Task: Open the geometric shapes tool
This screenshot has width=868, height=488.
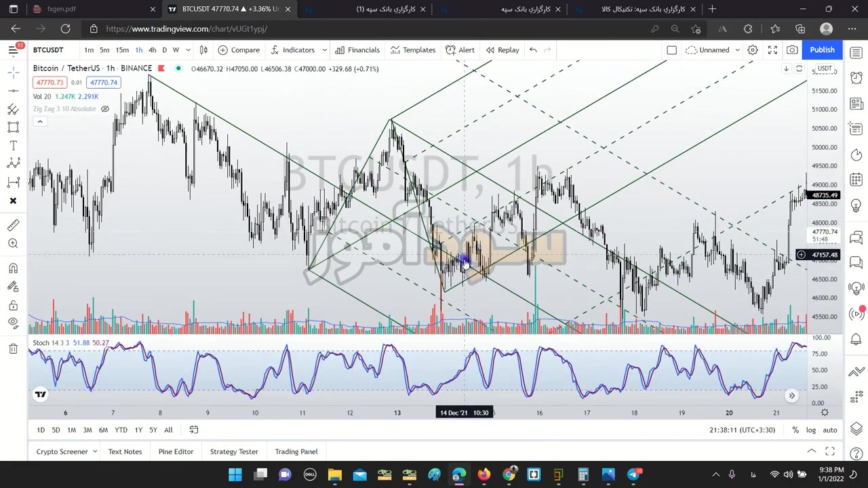Action: point(13,127)
